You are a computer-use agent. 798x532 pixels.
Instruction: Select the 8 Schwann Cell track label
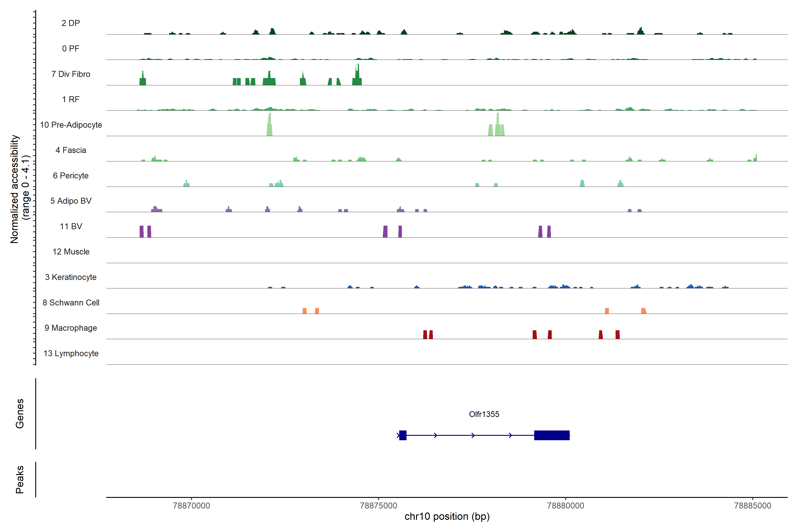coord(70,303)
